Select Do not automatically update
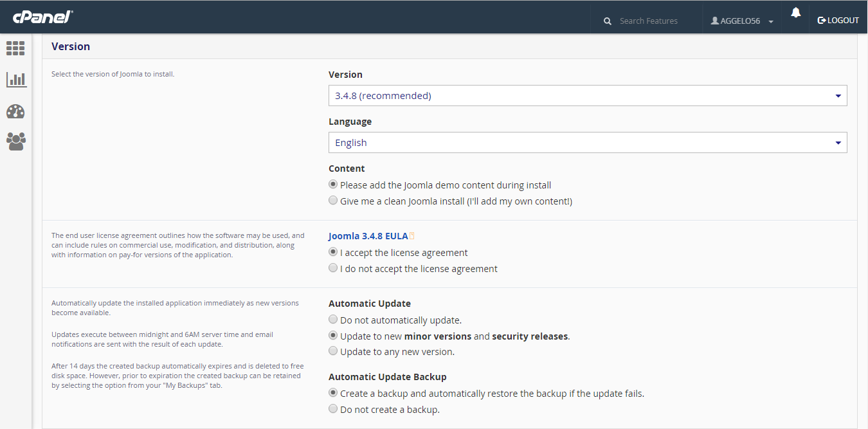Screen dimensions: 868x429 click(333, 320)
